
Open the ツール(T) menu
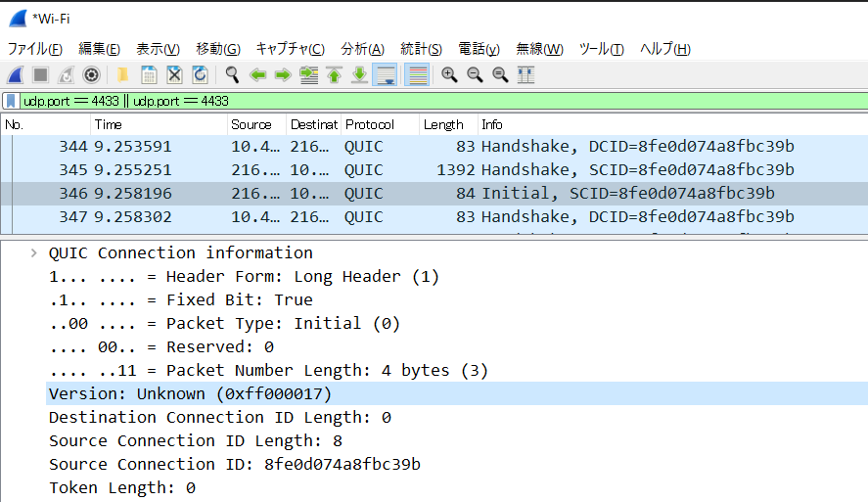coord(601,49)
